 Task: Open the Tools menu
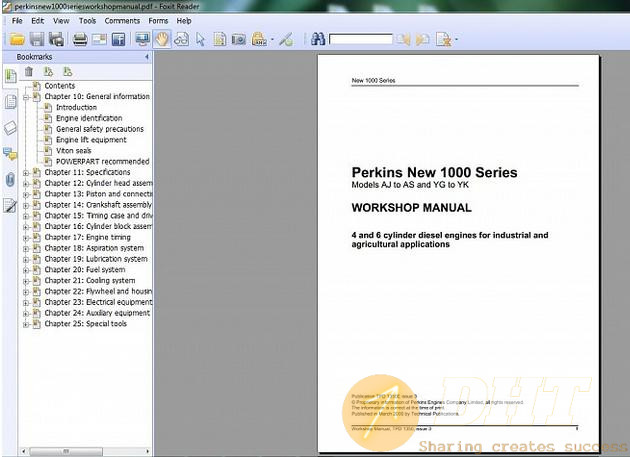coord(87,20)
